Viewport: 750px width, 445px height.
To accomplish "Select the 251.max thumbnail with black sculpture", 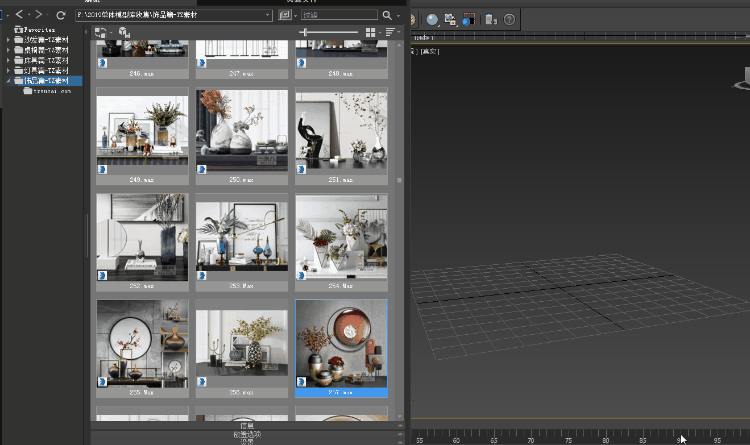I will pos(341,130).
